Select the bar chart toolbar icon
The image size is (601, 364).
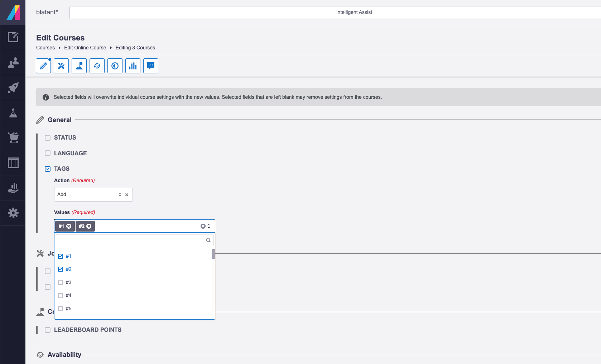[x=133, y=66]
